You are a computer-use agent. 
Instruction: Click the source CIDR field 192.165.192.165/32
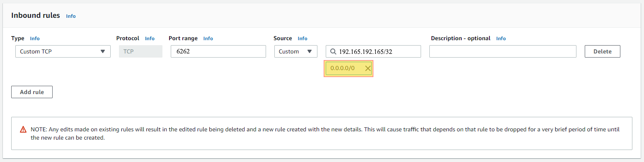(373, 51)
